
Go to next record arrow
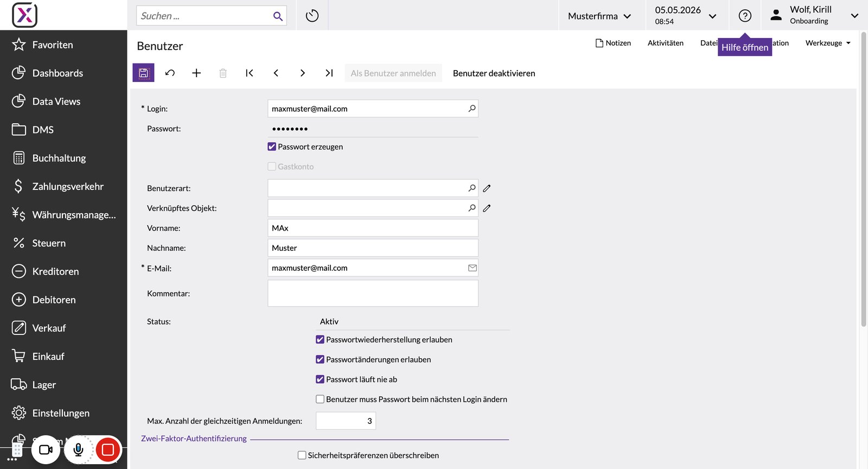[x=303, y=73]
